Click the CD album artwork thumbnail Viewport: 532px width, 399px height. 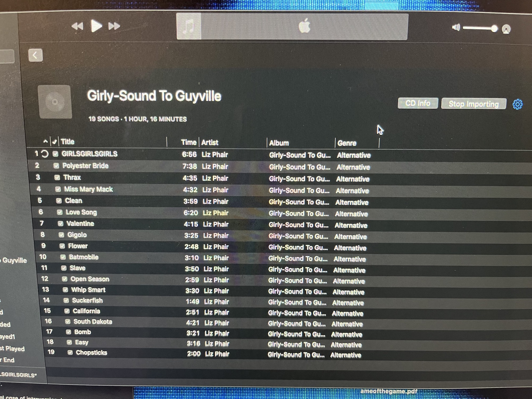tap(55, 102)
